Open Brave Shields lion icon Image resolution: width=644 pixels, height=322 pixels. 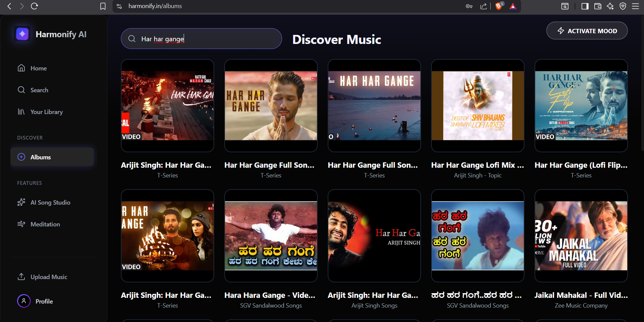coord(499,6)
